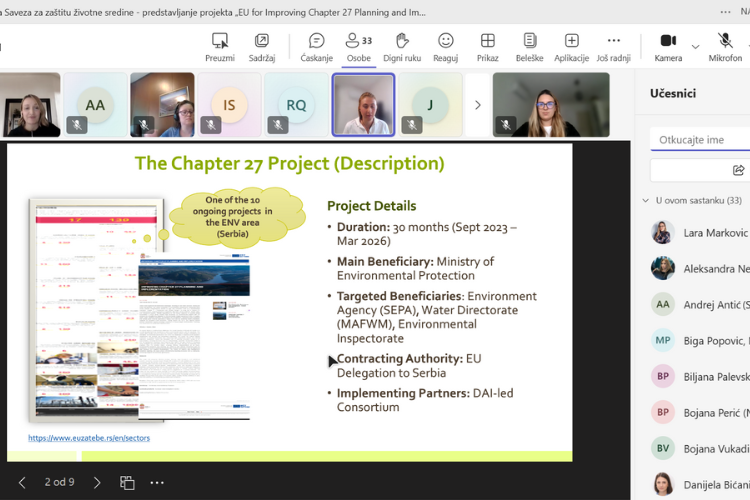Open the Reaguj reactions icon
Image resolution: width=750 pixels, height=500 pixels.
(445, 41)
